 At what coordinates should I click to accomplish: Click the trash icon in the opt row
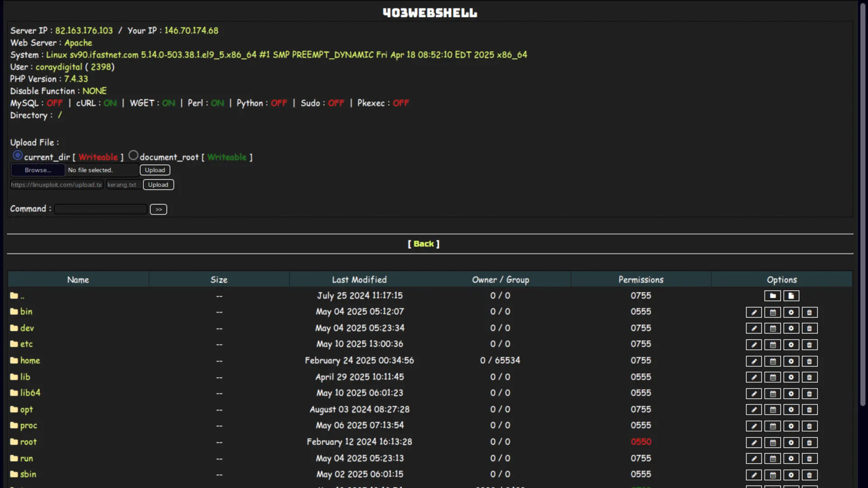tap(810, 410)
